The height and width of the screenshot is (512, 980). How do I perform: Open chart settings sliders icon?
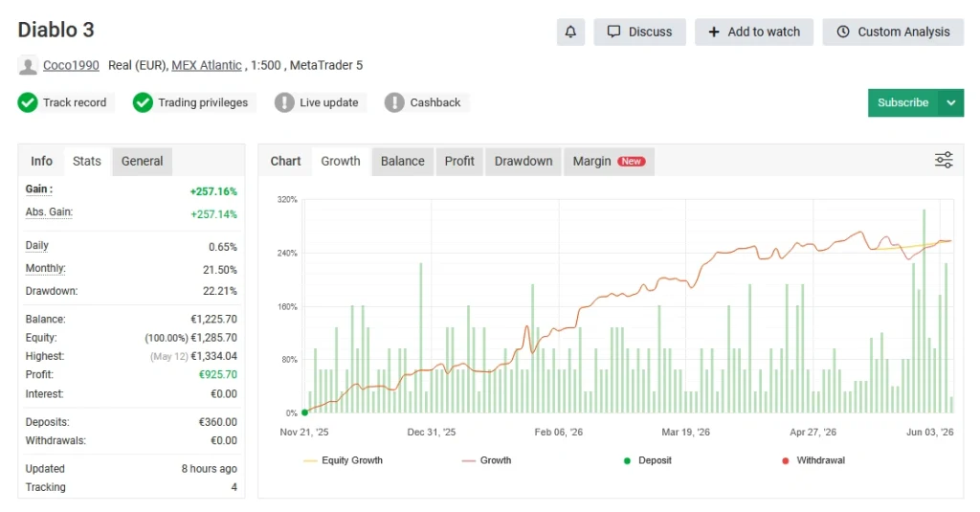click(944, 160)
